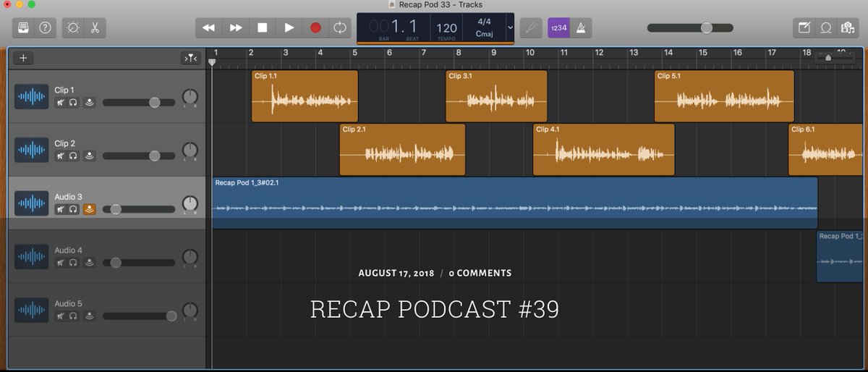
Task: Open the Media Browser button
Action: pos(846,28)
